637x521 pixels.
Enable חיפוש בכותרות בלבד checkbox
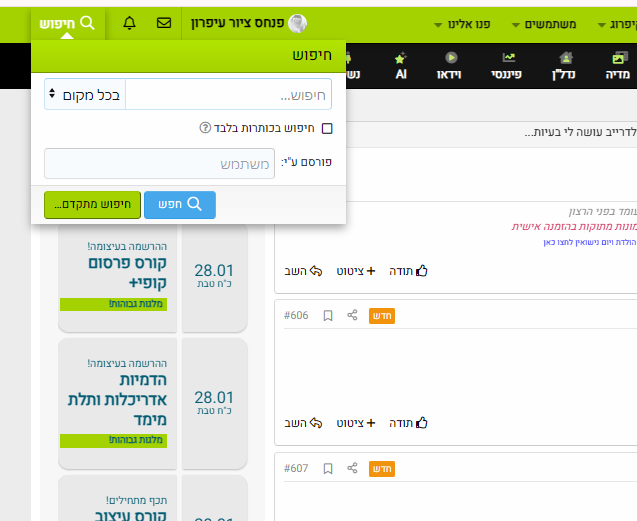pos(327,128)
